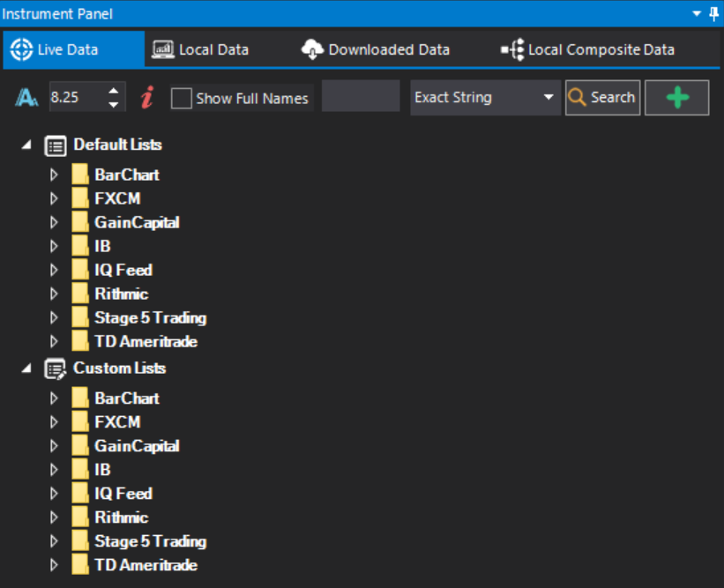This screenshot has width=724, height=588.
Task: Expand IQ Feed under Custom Lists
Action: [54, 494]
